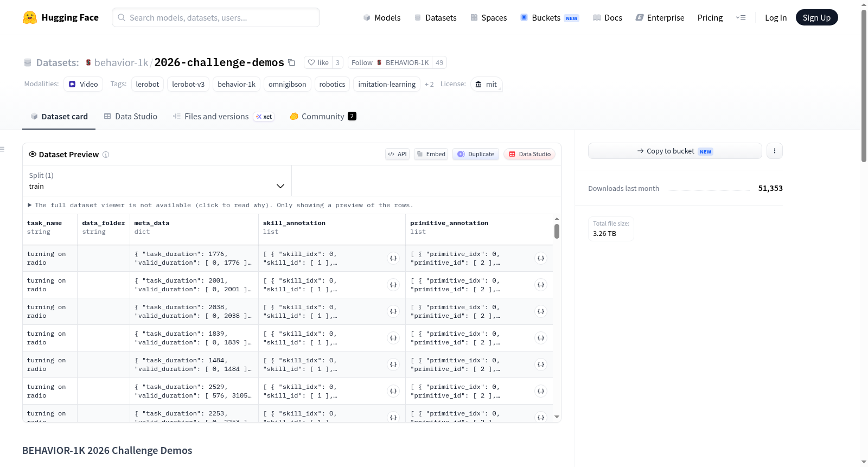Click the Log In link
868x467 pixels.
pos(776,17)
